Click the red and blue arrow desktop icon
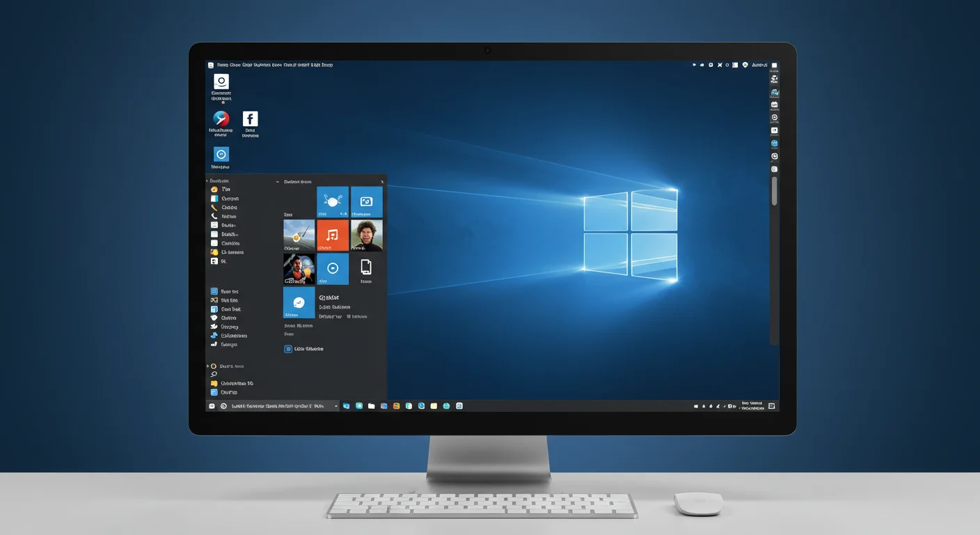Viewport: 980px width, 535px height. [221, 119]
